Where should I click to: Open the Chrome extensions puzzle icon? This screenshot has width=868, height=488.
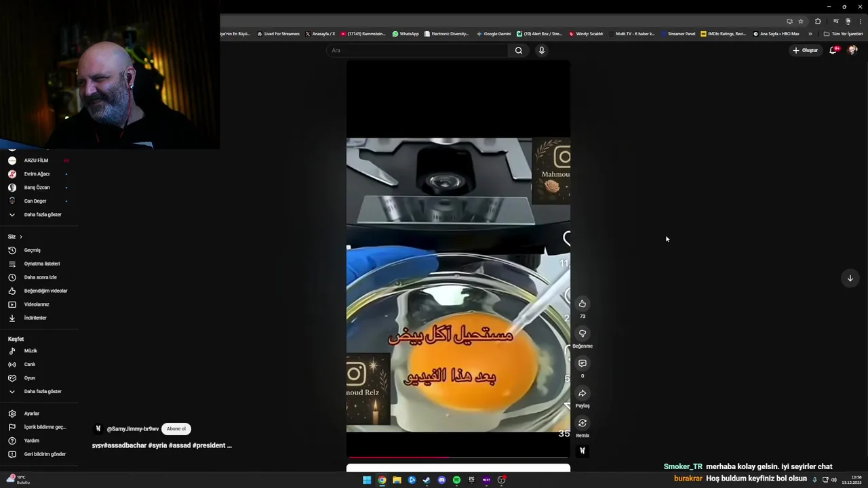click(818, 21)
